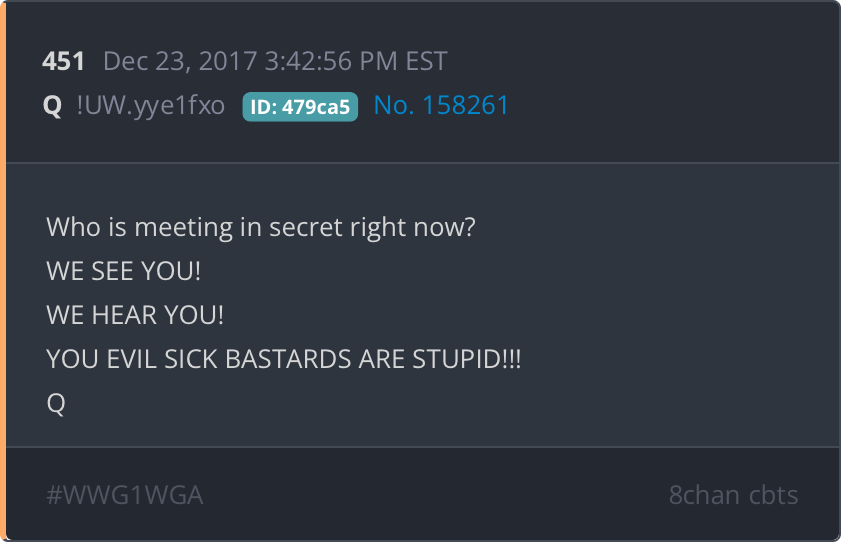The height and width of the screenshot is (542, 842).
Task: Click the Dec 23, 2017 date
Action: coord(180,61)
